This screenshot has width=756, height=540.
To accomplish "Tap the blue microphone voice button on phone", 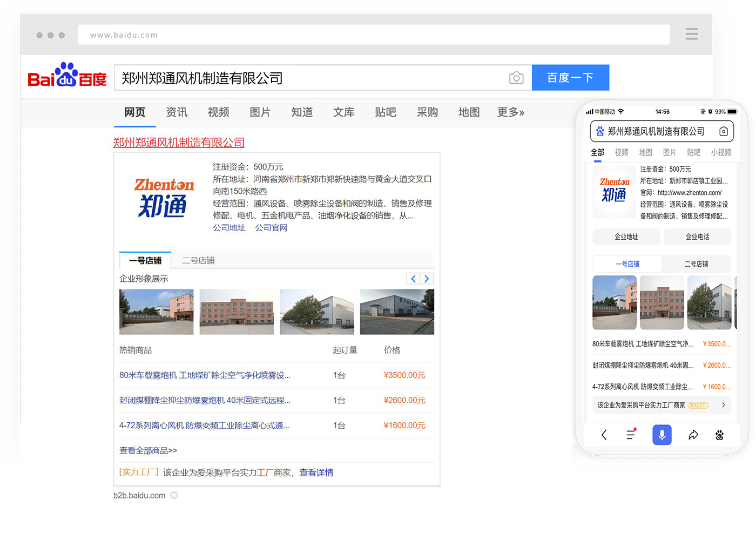I will 662,435.
